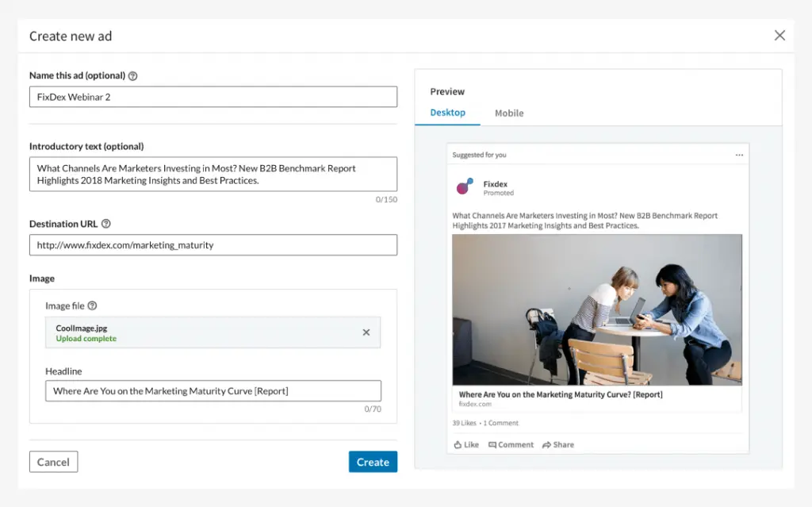Cancel the new ad creation

53,461
